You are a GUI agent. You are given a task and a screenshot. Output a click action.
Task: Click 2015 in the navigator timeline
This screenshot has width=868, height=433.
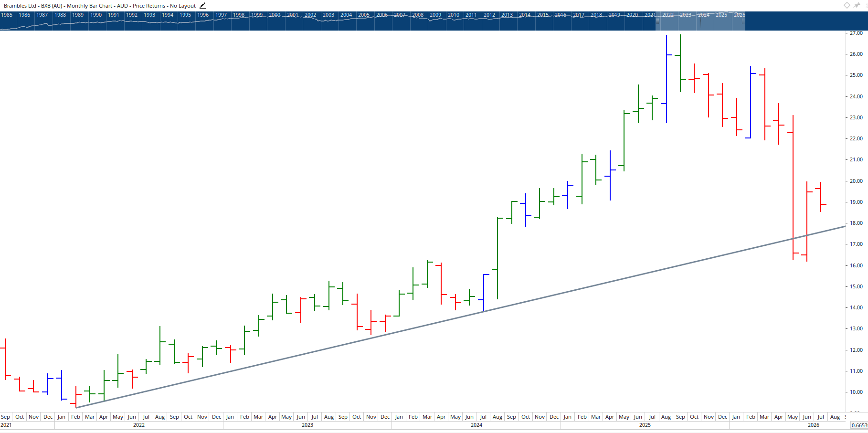tap(543, 15)
